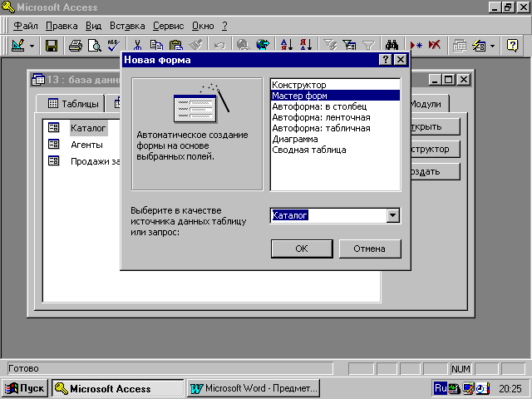Click the Конструктор button in database window
The height and width of the screenshot is (399, 532).
pos(436,150)
